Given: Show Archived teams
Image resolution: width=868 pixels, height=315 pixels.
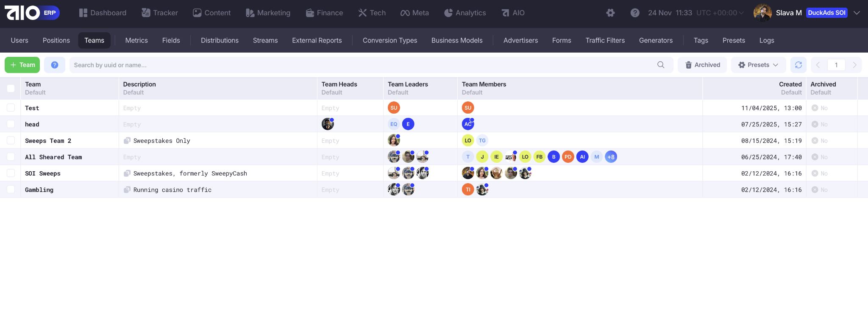Looking at the screenshot, I should [x=702, y=65].
